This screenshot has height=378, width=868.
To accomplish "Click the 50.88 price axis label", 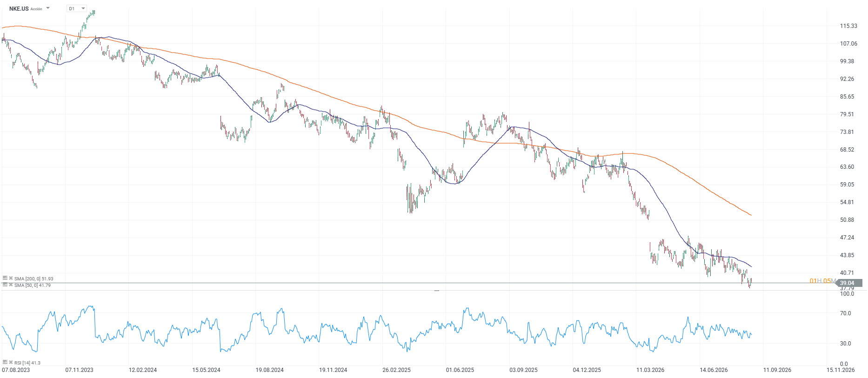I will point(847,220).
